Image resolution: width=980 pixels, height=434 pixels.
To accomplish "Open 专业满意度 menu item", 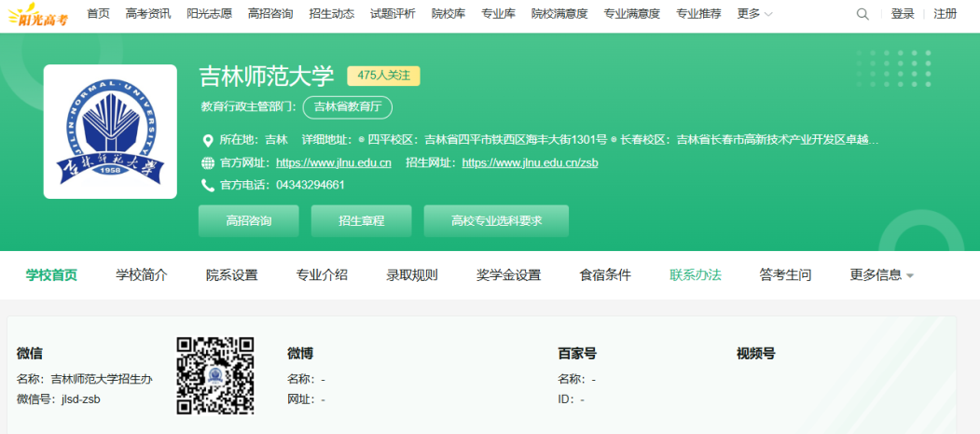I will 632,14.
